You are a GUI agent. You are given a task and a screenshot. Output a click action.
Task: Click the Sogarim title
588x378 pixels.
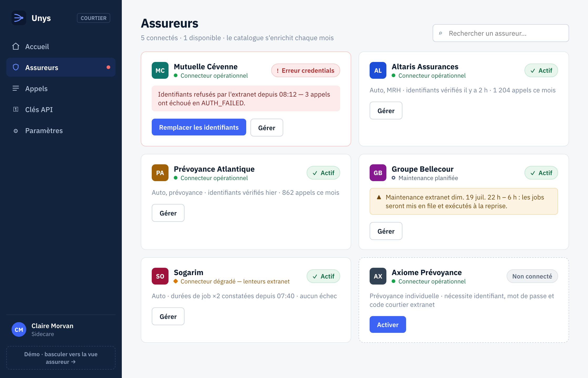[x=188, y=272]
